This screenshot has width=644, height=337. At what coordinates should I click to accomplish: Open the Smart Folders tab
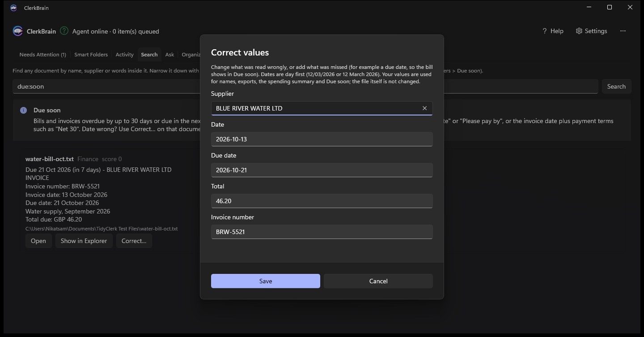pos(91,55)
